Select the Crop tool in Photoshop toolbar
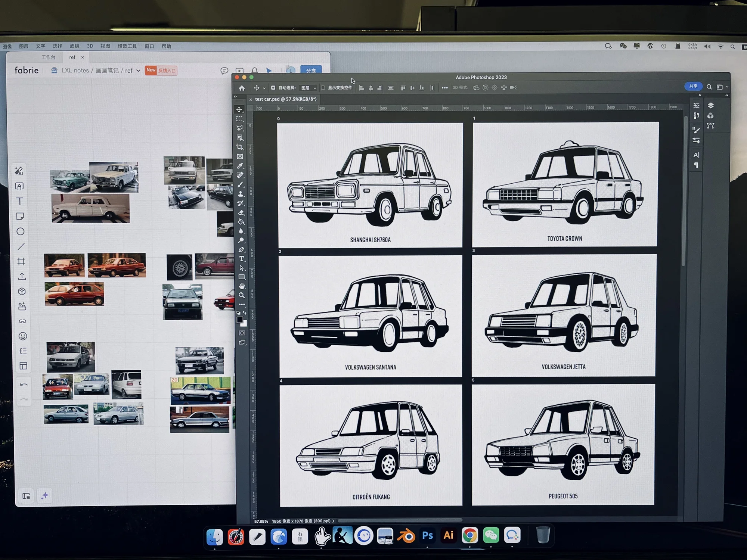The height and width of the screenshot is (560, 747). pyautogui.click(x=240, y=147)
